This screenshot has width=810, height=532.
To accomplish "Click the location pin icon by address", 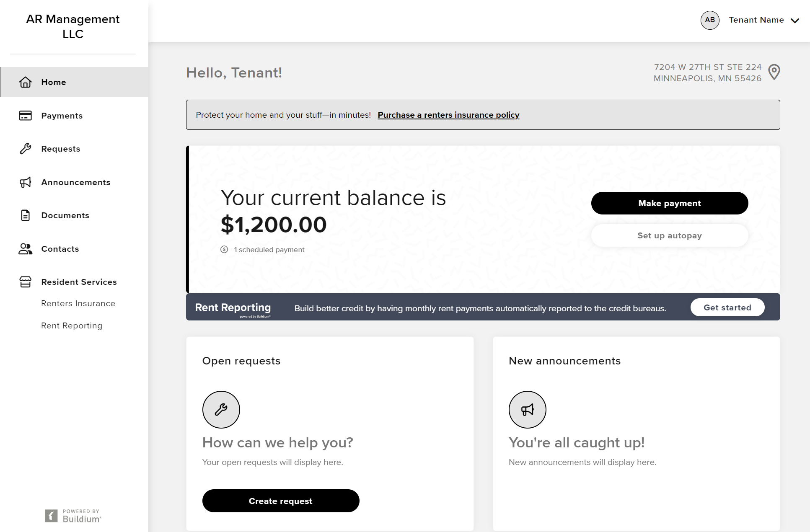I will click(774, 72).
